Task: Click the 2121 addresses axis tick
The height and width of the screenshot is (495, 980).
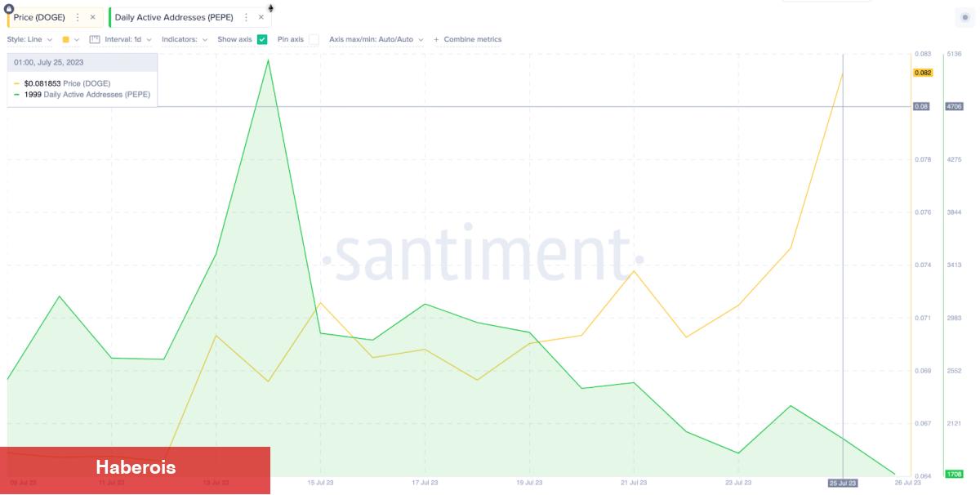Action: coord(954,423)
